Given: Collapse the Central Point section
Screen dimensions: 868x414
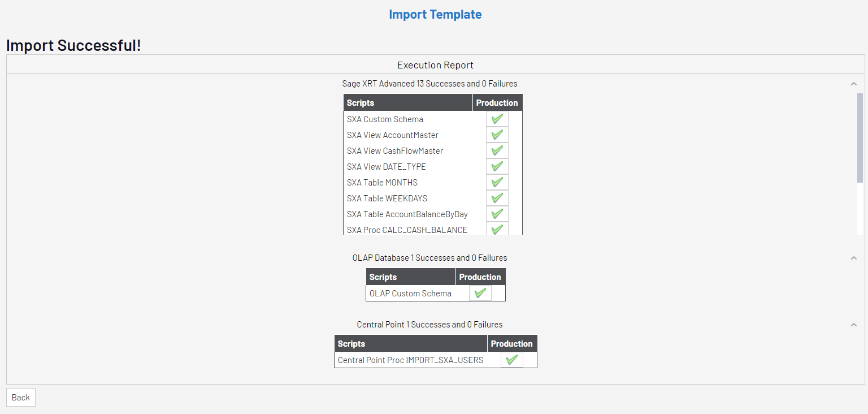Looking at the screenshot, I should pos(854,325).
